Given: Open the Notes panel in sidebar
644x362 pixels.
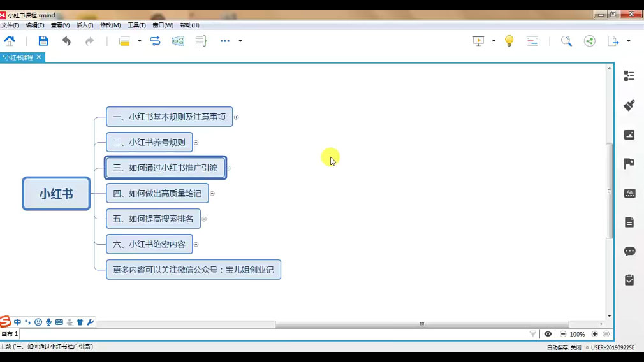Looking at the screenshot, I should coord(629,222).
